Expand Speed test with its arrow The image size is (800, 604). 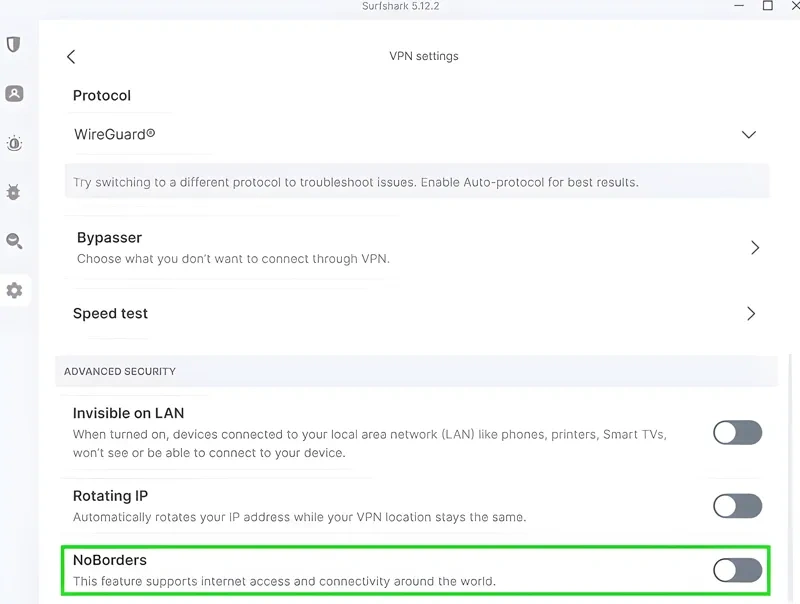coord(751,314)
